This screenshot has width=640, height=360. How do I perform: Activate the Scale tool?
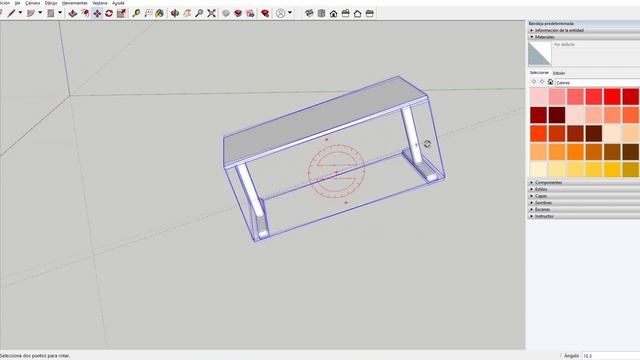tap(121, 13)
